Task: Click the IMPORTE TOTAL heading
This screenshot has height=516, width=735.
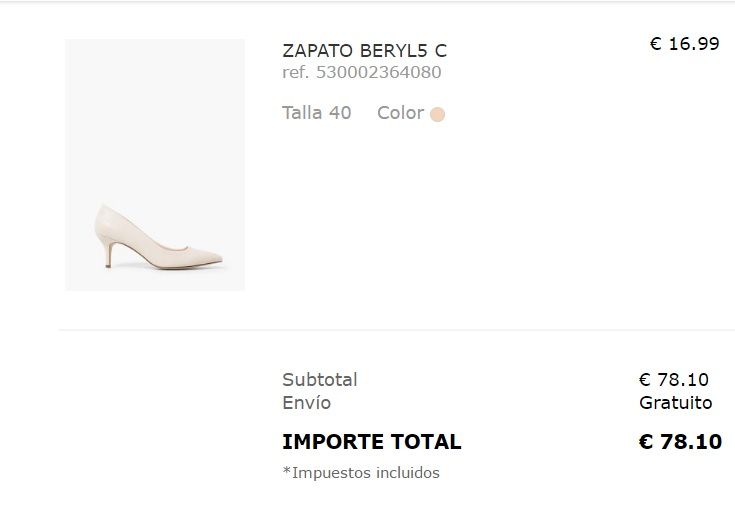Action: [x=371, y=442]
